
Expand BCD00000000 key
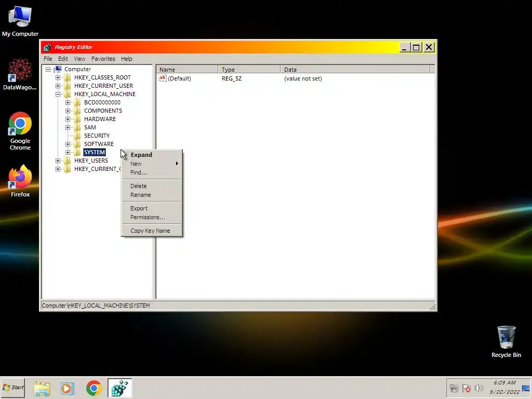(x=68, y=102)
